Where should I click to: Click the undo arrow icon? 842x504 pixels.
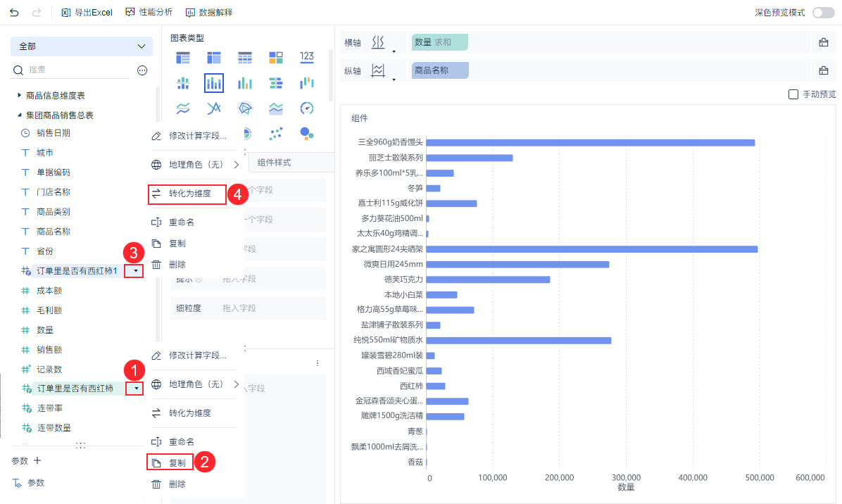(x=15, y=13)
